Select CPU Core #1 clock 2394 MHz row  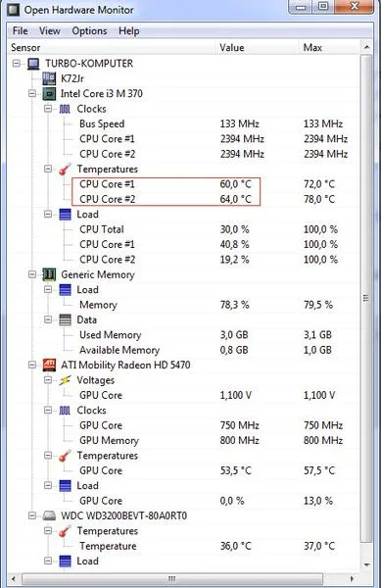tap(183, 139)
